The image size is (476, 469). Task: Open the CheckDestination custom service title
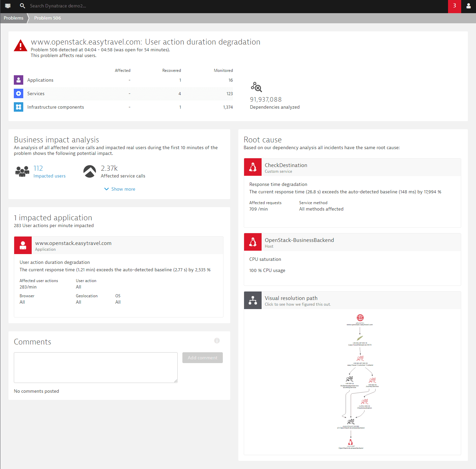coord(286,165)
